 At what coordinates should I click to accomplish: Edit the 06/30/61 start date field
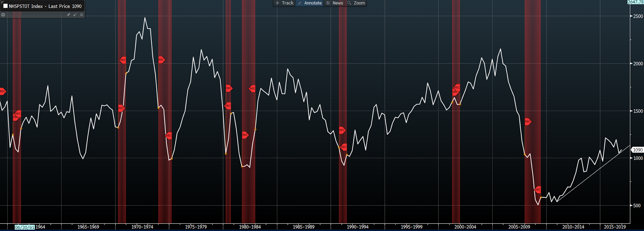click(x=25, y=227)
